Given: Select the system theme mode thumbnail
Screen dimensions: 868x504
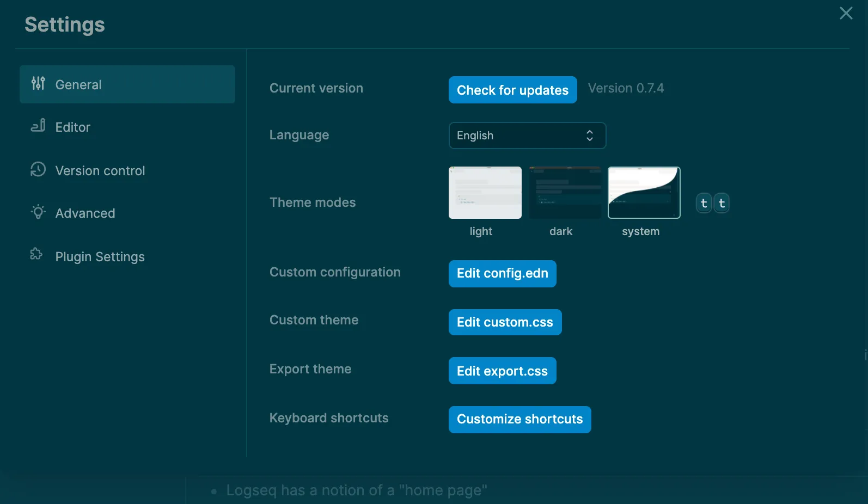Looking at the screenshot, I should click(644, 193).
